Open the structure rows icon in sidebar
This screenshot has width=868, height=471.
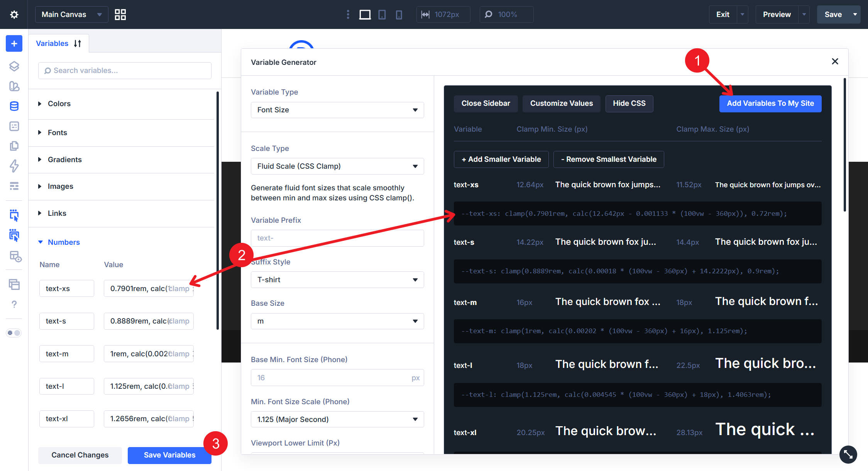click(x=14, y=186)
